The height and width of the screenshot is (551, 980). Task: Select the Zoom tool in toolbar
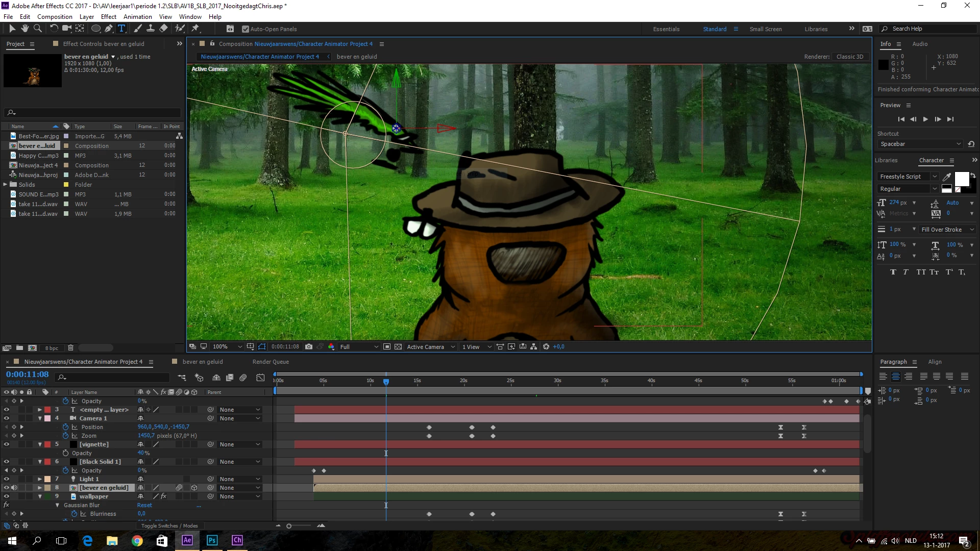[x=38, y=29]
